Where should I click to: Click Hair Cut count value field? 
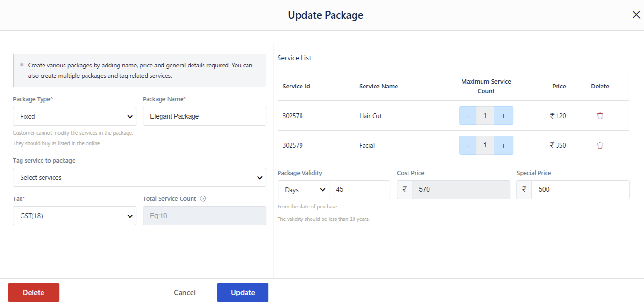tap(485, 116)
